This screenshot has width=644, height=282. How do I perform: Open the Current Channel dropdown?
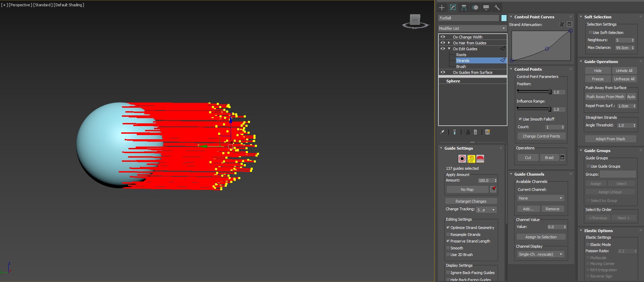pos(540,198)
